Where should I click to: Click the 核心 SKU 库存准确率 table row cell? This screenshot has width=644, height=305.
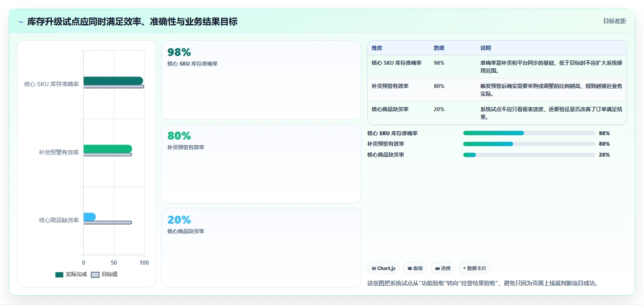click(397, 63)
